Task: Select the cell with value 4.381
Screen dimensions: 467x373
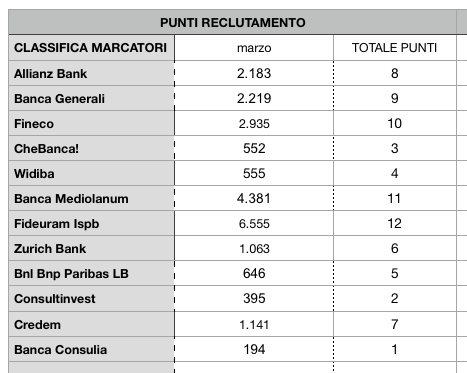Action: tap(254, 198)
